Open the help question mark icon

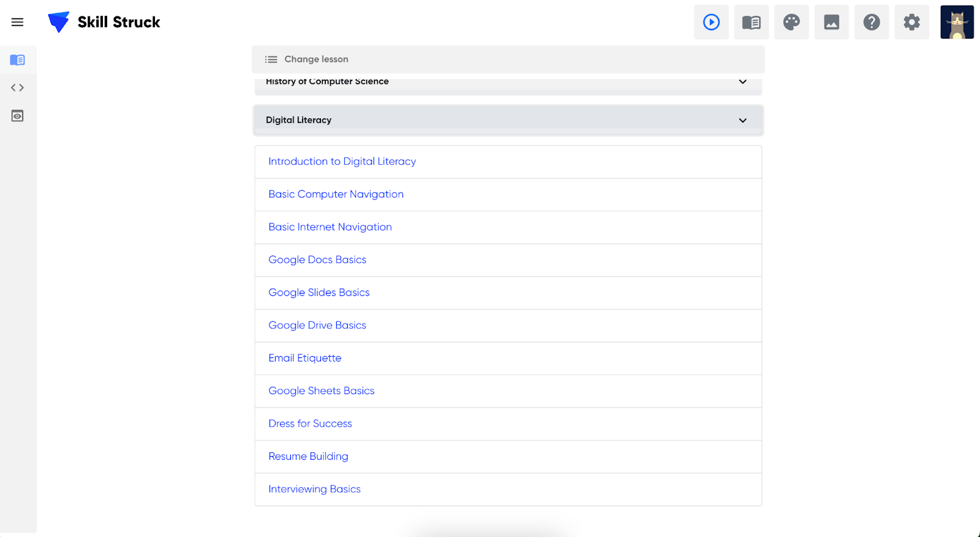(x=872, y=22)
